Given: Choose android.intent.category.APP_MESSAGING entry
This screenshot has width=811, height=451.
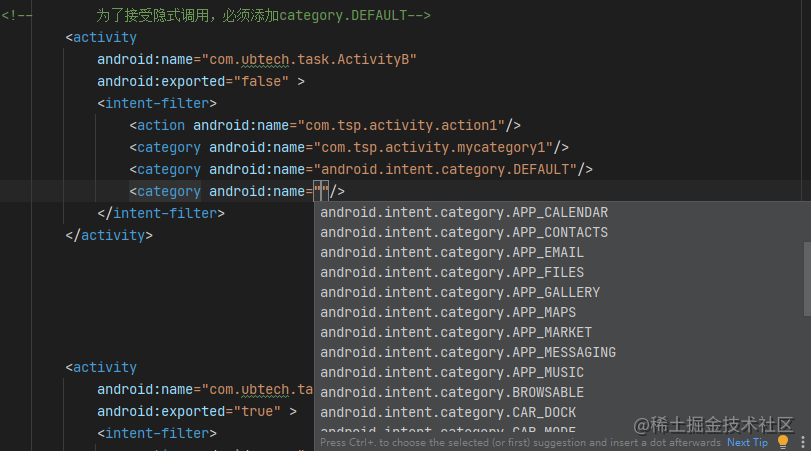Looking at the screenshot, I should pyautogui.click(x=563, y=353).
